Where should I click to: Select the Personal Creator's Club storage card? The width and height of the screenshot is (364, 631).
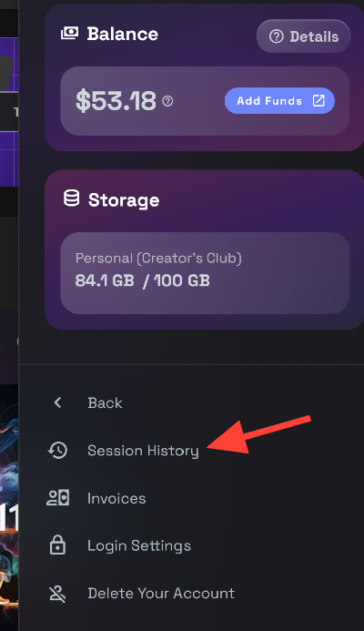205,273
